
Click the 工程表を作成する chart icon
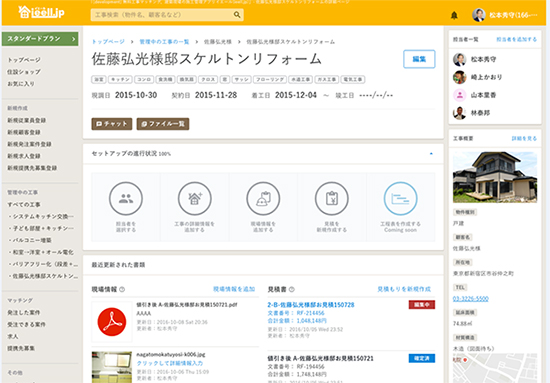coord(401,199)
